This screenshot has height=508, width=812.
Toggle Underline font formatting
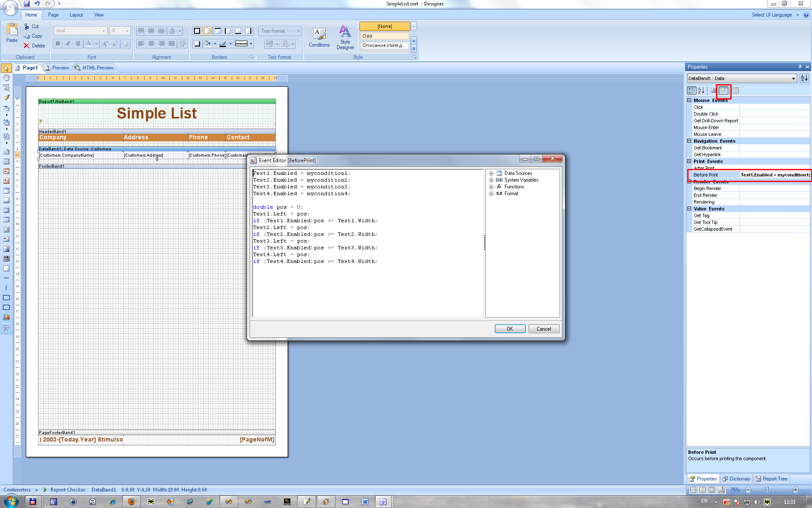[x=78, y=44]
